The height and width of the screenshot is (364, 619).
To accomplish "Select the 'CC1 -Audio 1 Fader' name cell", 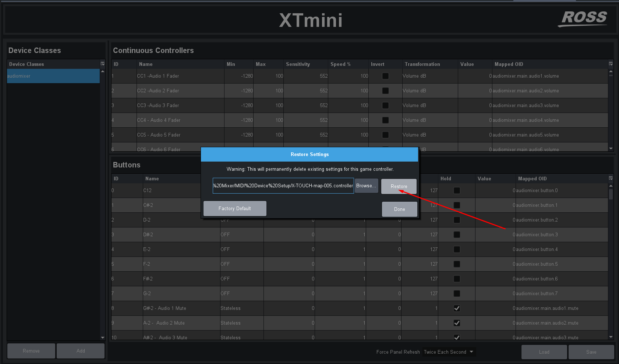I will click(x=180, y=76).
